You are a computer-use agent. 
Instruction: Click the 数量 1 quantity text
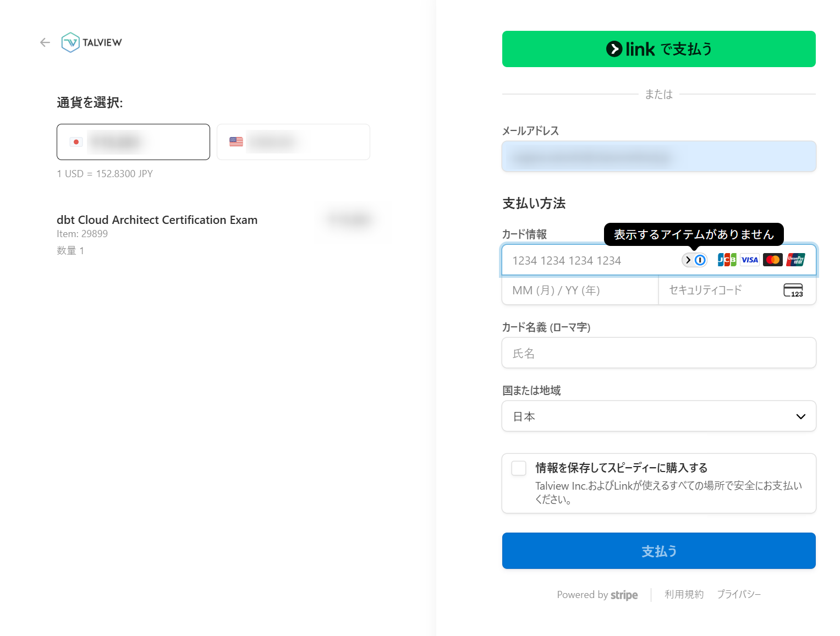tap(70, 251)
